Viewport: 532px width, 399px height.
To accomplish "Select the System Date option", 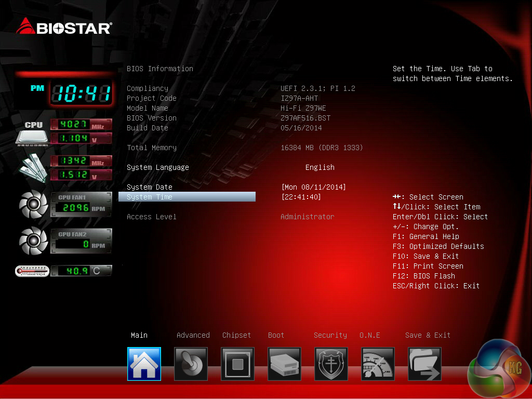I will 149,187.
